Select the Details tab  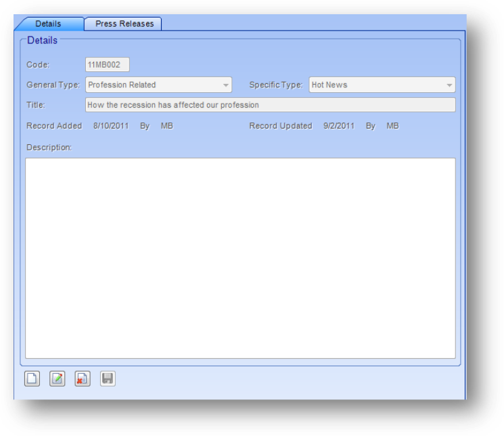(48, 24)
